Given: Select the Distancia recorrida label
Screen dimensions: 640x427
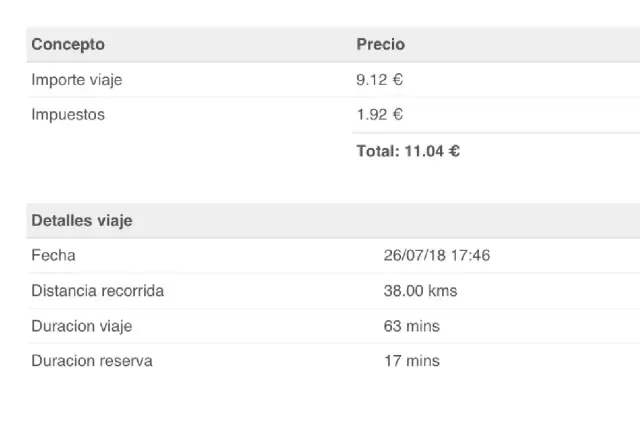Looking at the screenshot, I should pyautogui.click(x=98, y=291).
